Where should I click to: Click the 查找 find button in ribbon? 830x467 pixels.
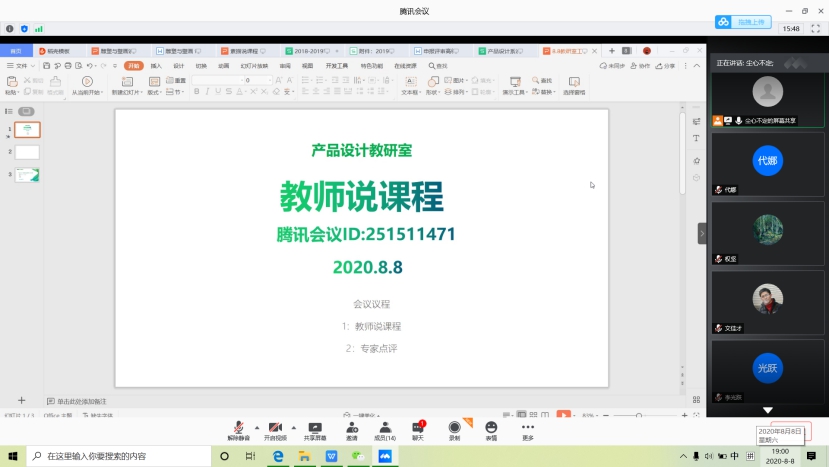[x=542, y=80]
